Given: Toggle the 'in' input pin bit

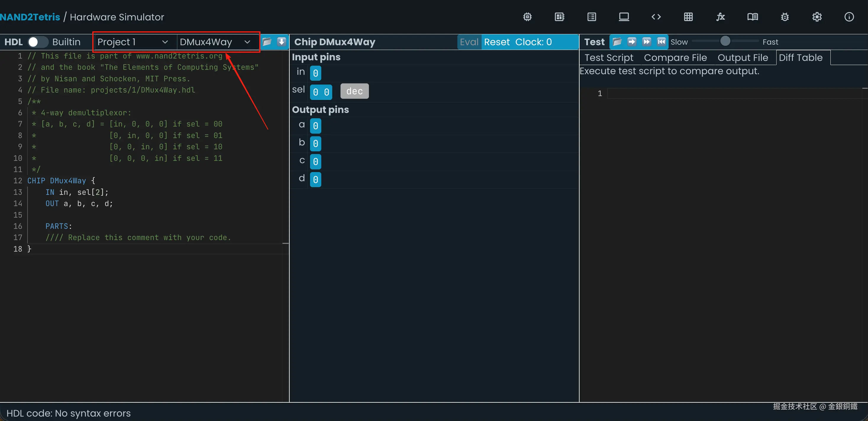Looking at the screenshot, I should (315, 73).
